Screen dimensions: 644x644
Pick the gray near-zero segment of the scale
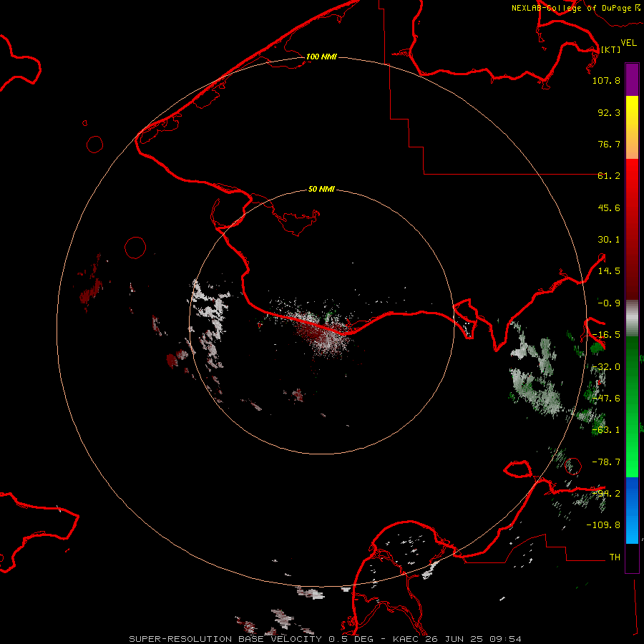(x=632, y=318)
